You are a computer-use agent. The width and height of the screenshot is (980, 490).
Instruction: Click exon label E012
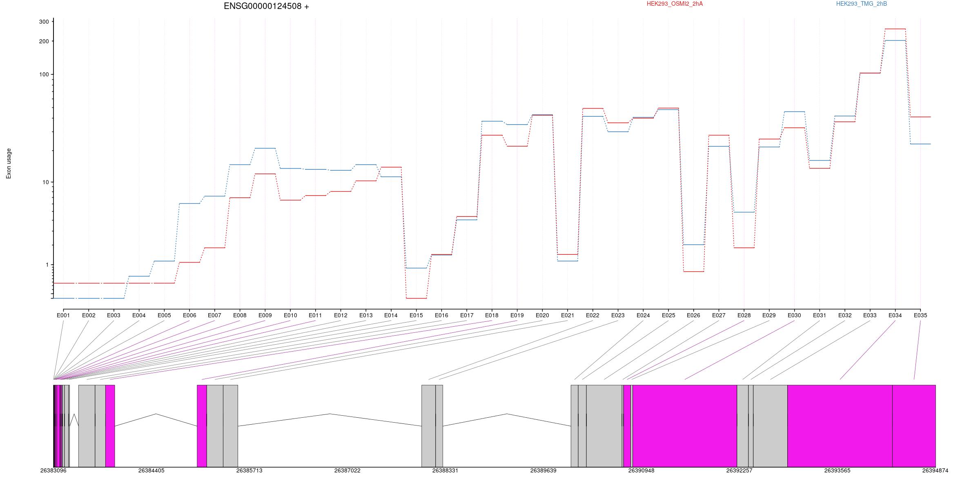click(x=341, y=315)
